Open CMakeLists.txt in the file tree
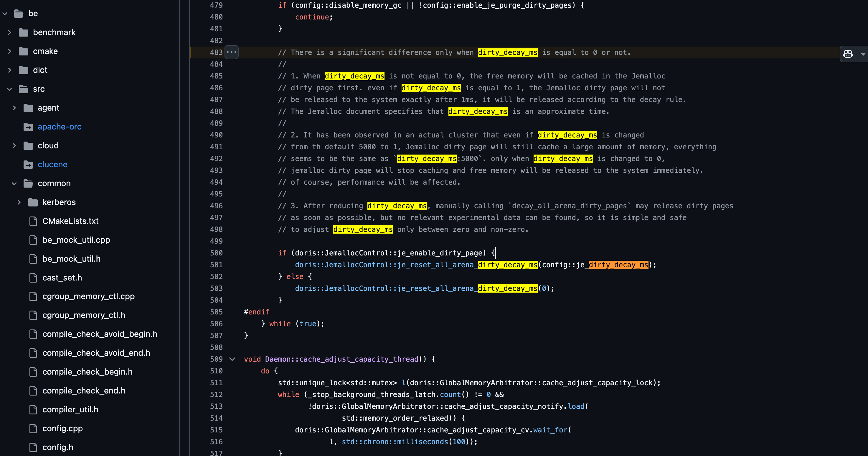Screen dimensions: 868x456 (70, 221)
